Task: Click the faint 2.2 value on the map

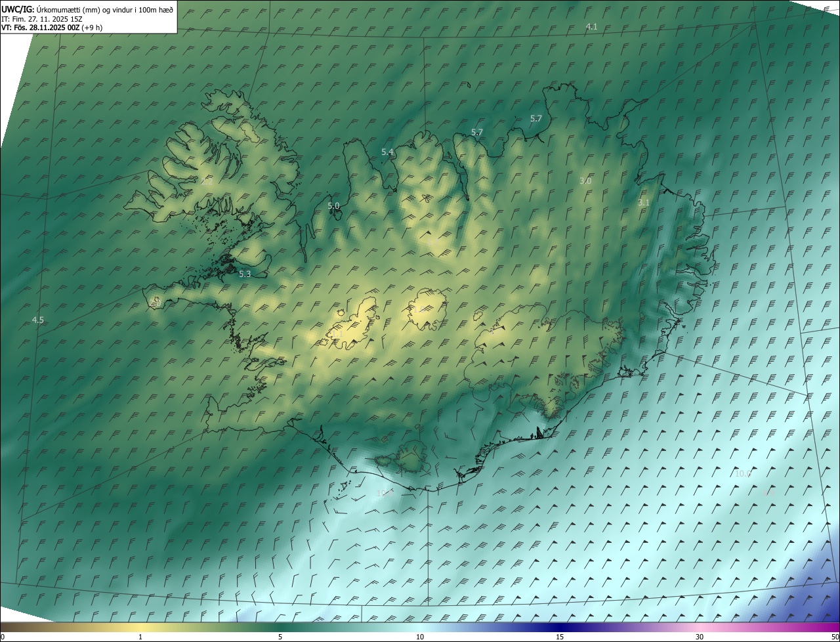Action: tap(207, 182)
